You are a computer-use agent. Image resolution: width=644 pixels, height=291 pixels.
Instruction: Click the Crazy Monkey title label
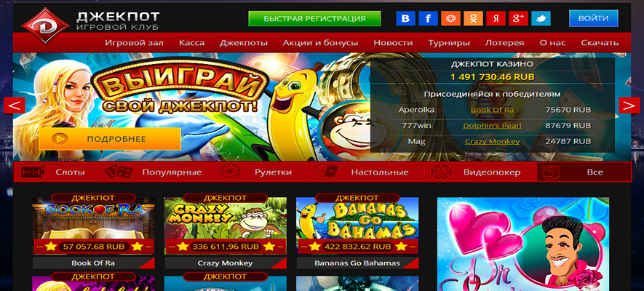coord(225,263)
